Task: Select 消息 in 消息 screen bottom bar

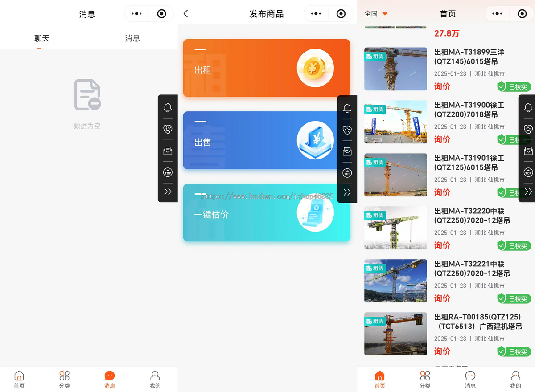Action: [110, 380]
